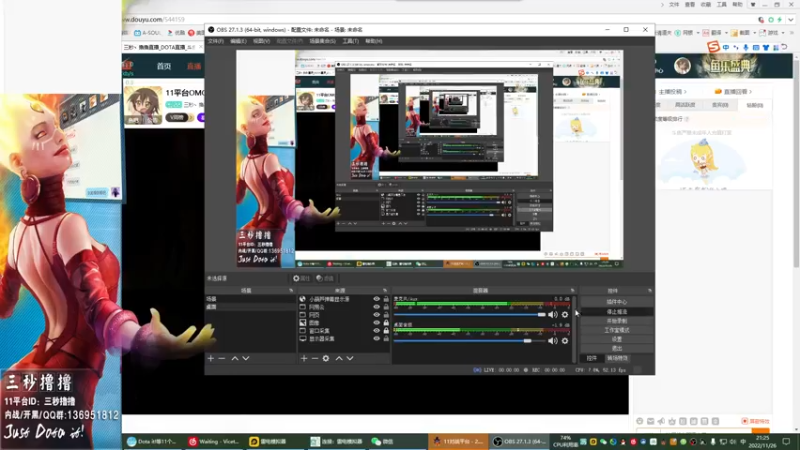Pop out the Controls dock panel

pyautogui.click(x=650, y=290)
